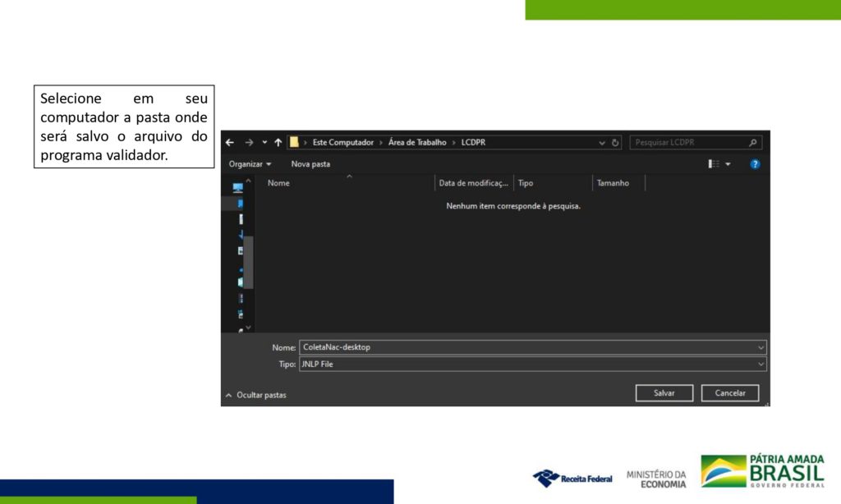Select Este Computador in the path
Screen dimensions: 841x504
point(343,143)
